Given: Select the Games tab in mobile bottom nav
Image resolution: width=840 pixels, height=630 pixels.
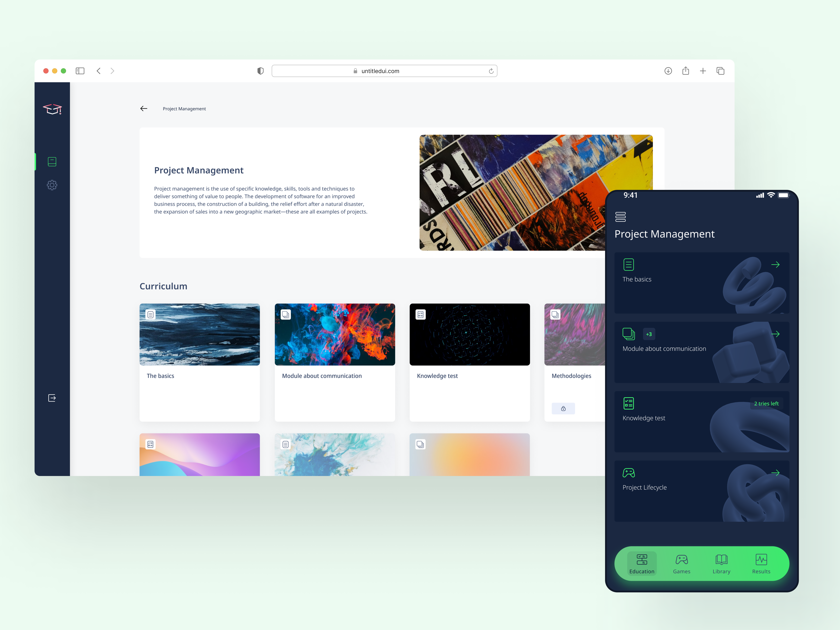Looking at the screenshot, I should [x=682, y=564].
